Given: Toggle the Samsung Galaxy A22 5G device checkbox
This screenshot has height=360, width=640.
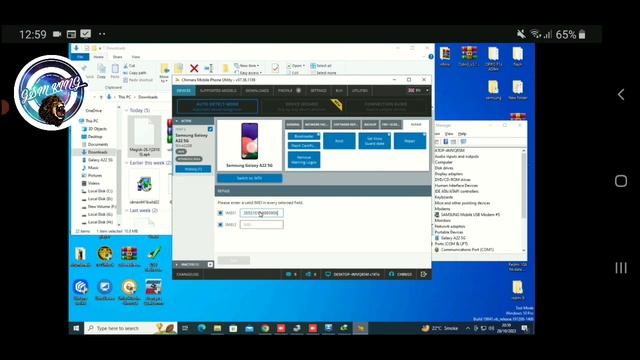Looking at the screenshot, I should click(210, 129).
